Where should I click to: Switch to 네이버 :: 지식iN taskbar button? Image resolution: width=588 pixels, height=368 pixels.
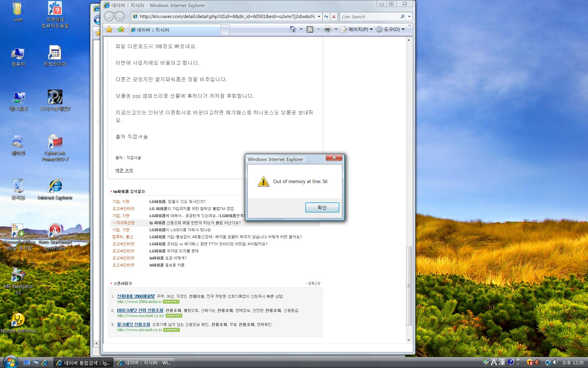click(145, 363)
